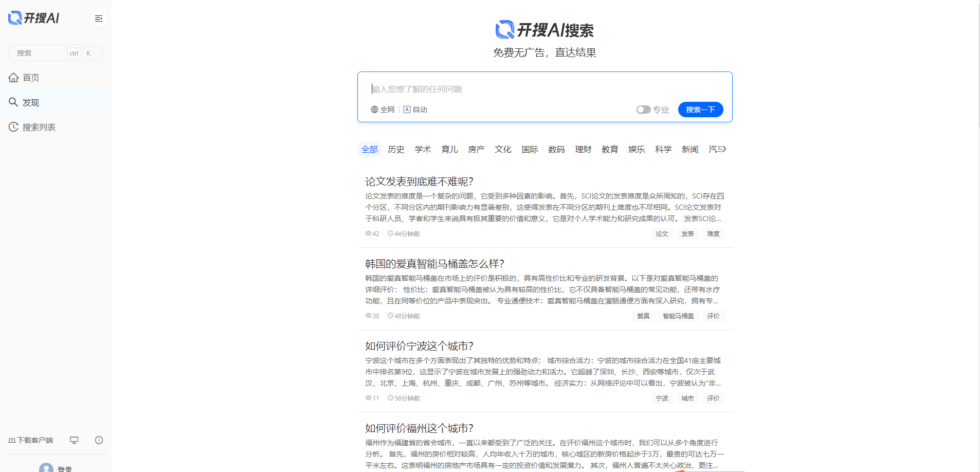Open the article 如何评价宁波这个城市?

(x=419, y=346)
